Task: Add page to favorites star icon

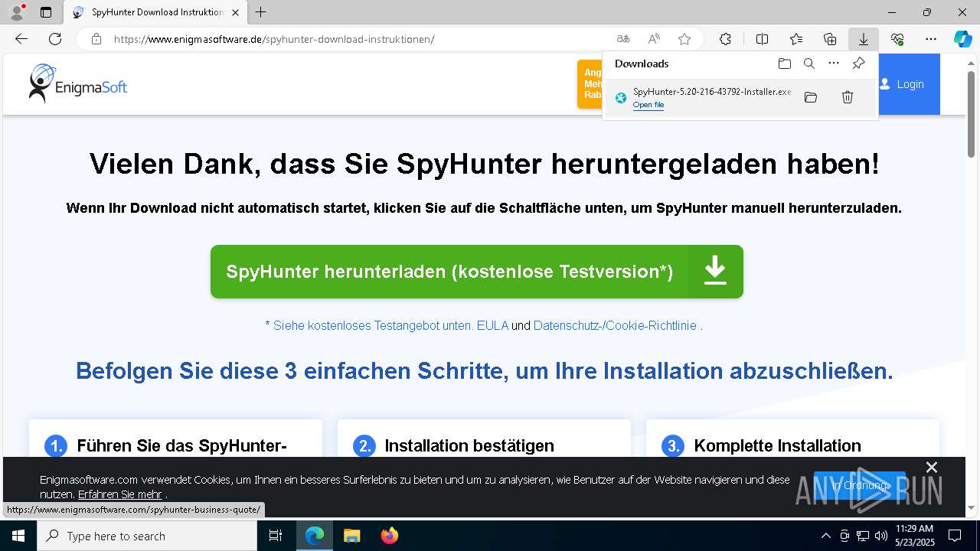Action: point(684,39)
